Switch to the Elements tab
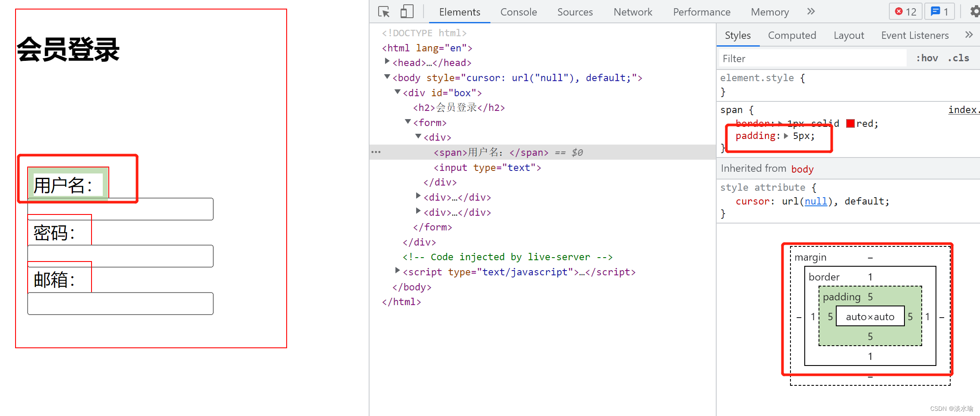The height and width of the screenshot is (416, 980). coord(459,12)
